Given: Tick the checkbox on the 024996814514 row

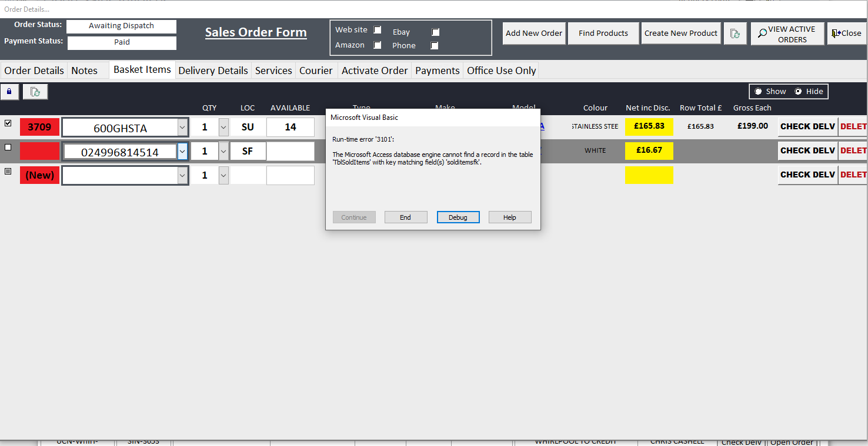Looking at the screenshot, I should pos(8,147).
